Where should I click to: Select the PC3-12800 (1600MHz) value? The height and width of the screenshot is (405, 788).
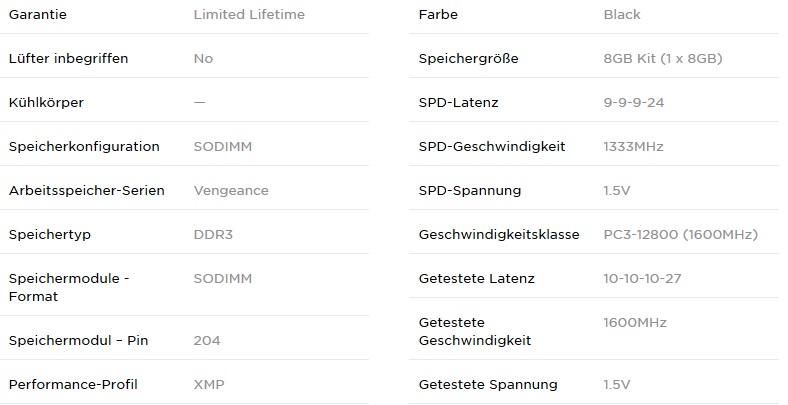[681, 234]
